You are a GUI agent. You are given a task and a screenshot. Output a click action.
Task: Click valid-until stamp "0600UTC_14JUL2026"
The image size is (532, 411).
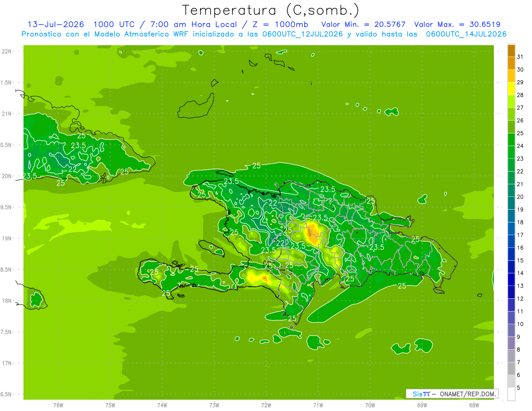tap(466, 34)
